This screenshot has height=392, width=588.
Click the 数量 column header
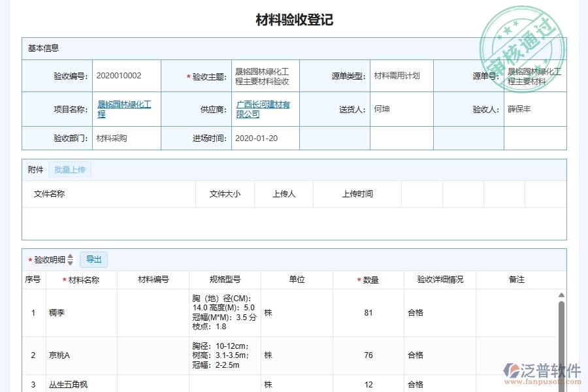click(x=370, y=279)
